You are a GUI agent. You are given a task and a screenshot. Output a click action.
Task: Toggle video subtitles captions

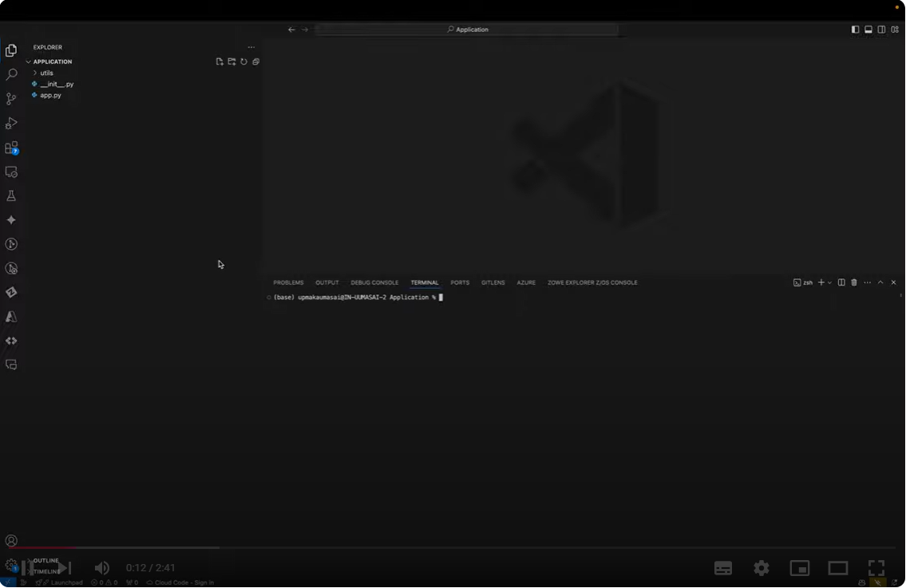(x=723, y=568)
